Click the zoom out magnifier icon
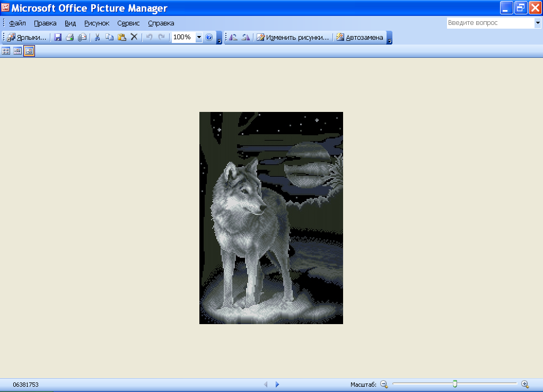The width and height of the screenshot is (543, 392). pos(384,384)
